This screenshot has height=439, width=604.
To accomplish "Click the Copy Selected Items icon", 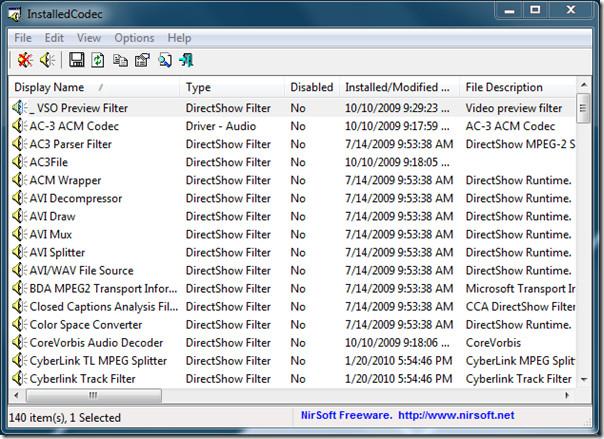I will [120, 61].
